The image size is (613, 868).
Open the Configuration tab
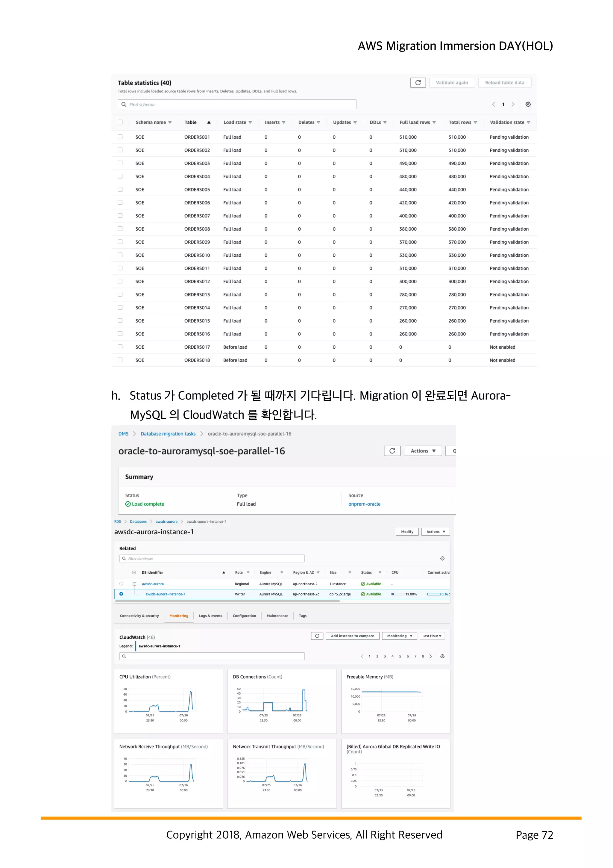pos(244,616)
